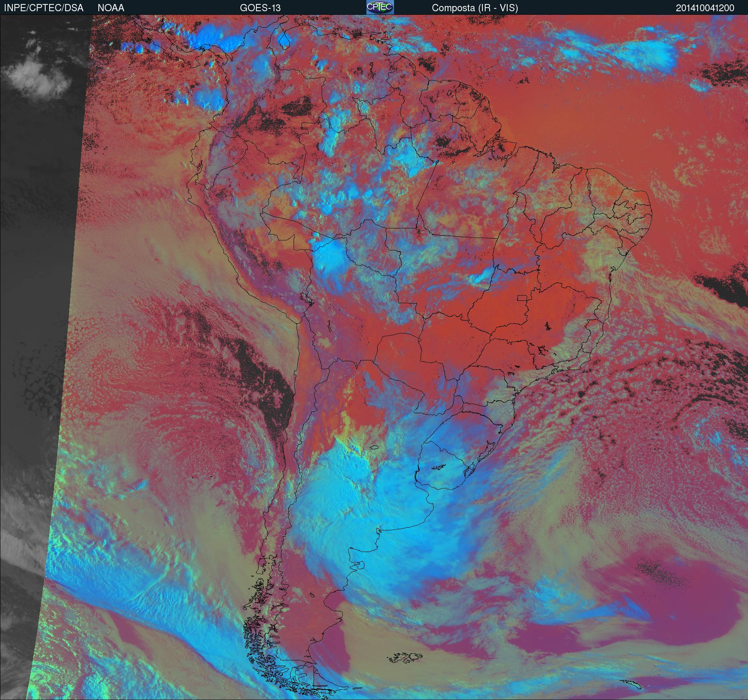Click the CPTEC logo in header
Image resolution: width=748 pixels, height=700 pixels.
coord(380,7)
